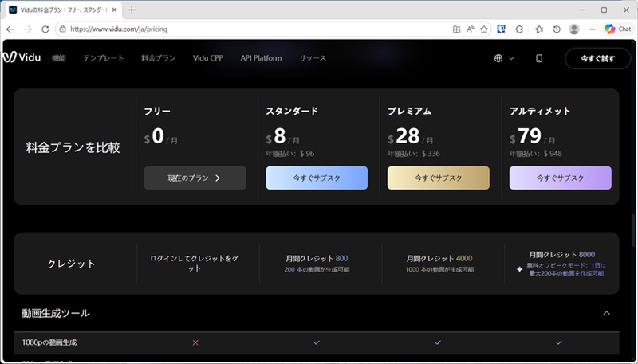Subscribe to the Standard plan

coord(317,178)
